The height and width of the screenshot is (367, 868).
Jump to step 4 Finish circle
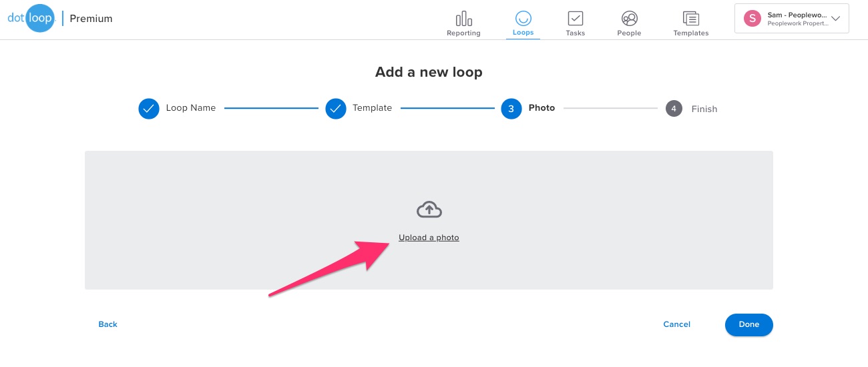[674, 109]
